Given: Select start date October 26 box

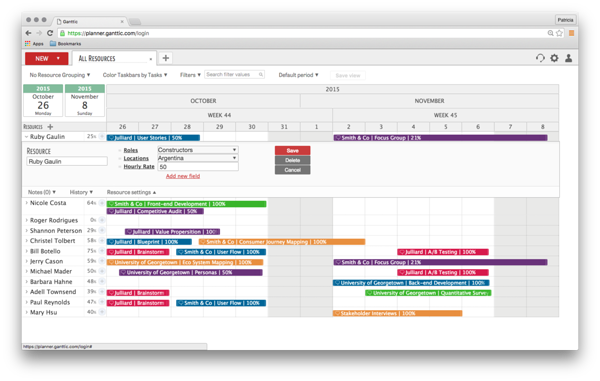Looking at the screenshot, I should 43,101.
